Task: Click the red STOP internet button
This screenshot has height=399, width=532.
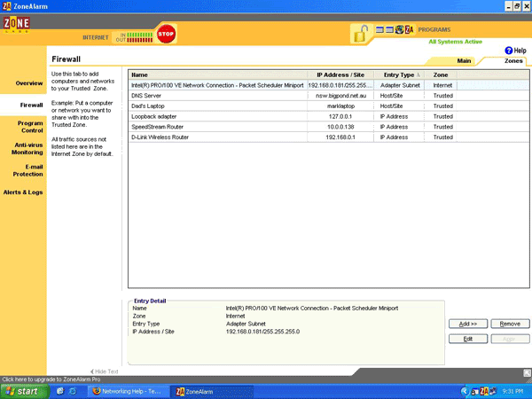Action: [166, 34]
